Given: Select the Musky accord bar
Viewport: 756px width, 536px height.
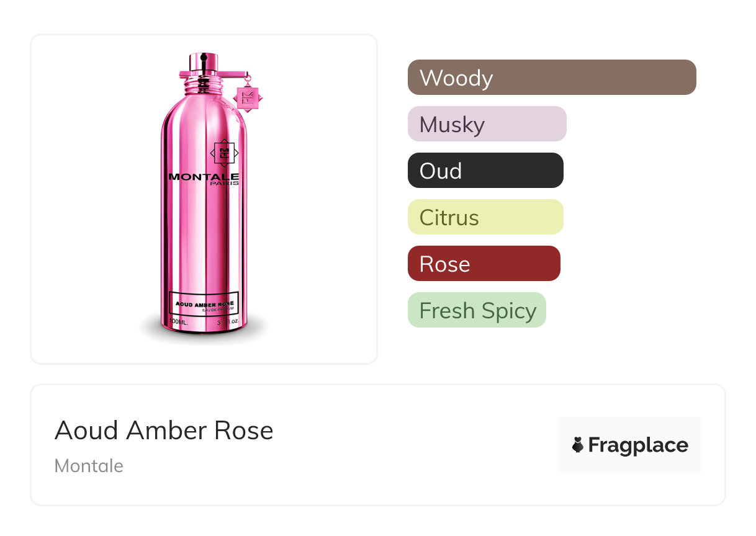Looking at the screenshot, I should point(487,124).
